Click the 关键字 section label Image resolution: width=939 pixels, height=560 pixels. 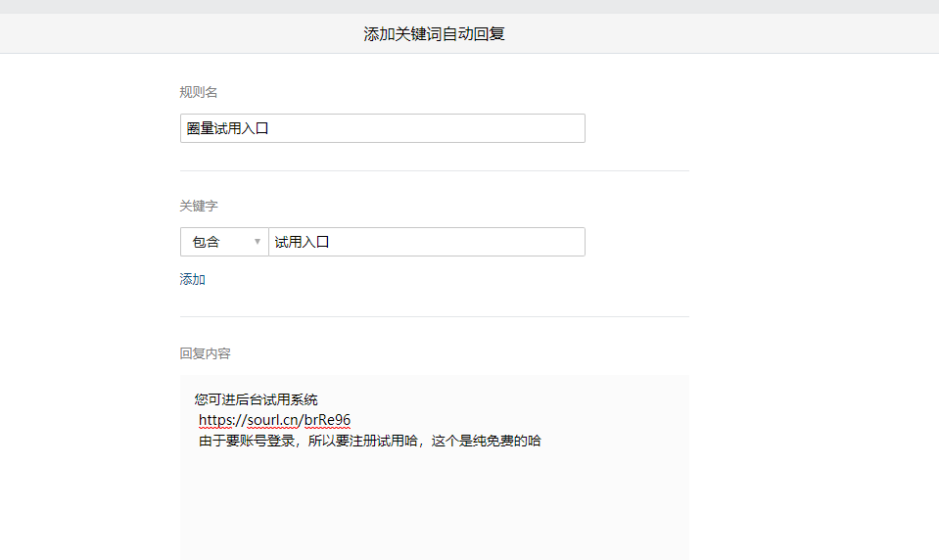coord(199,206)
